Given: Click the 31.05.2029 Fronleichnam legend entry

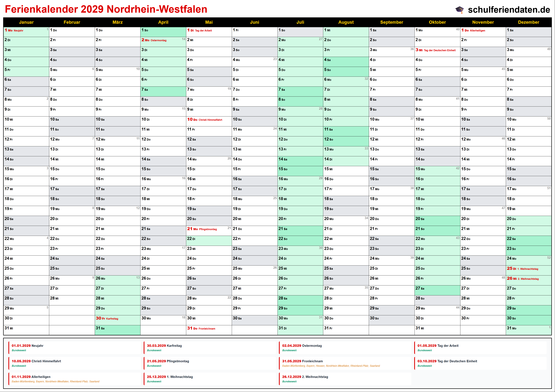Looking at the screenshot, I should tap(302, 361).
